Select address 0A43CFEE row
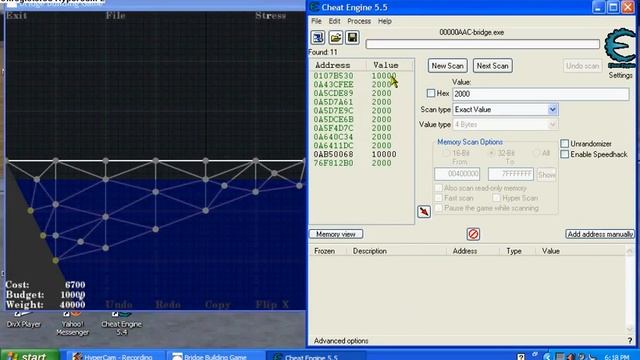The image size is (640, 360). click(x=362, y=84)
